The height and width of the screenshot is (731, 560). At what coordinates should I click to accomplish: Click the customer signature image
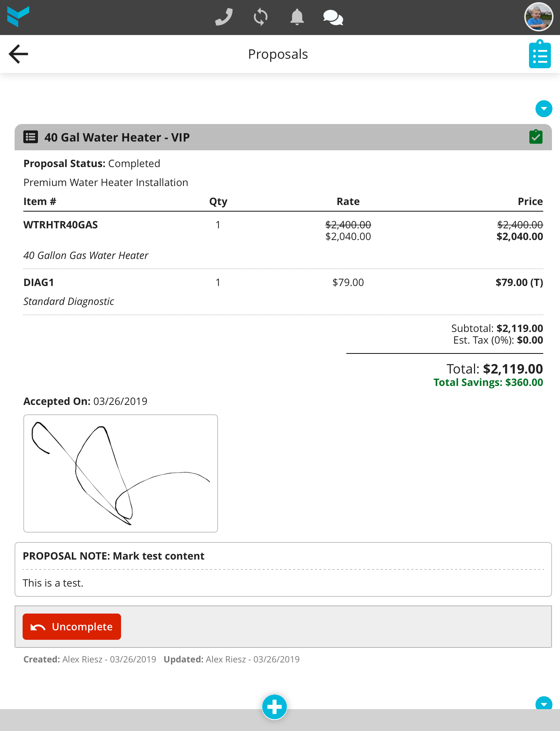click(x=121, y=473)
